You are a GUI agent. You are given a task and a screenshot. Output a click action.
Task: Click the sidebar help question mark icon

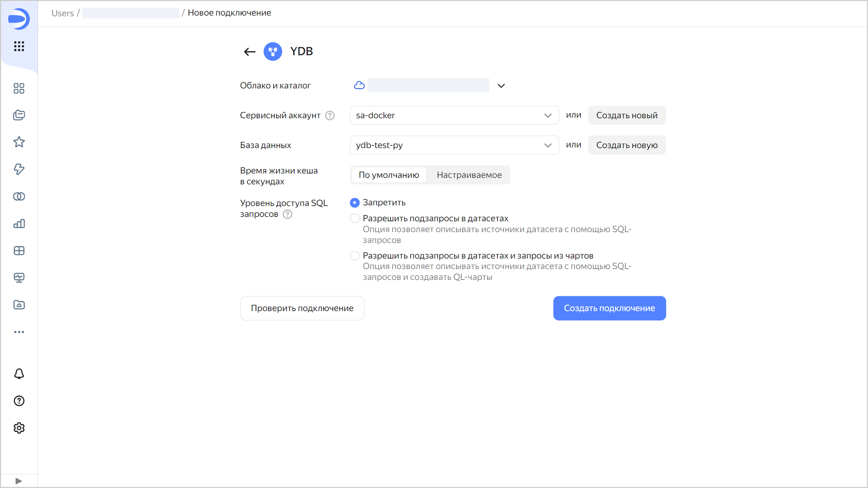19,401
